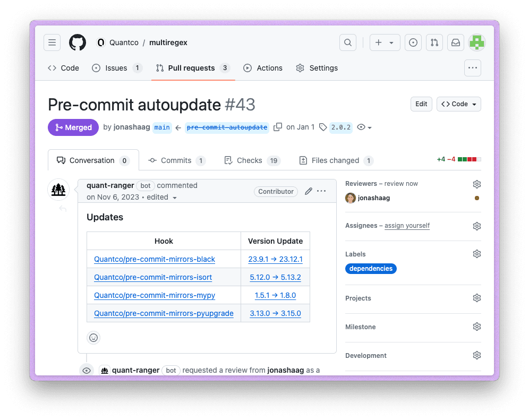The height and width of the screenshot is (420, 529).
Task: Open the issue timeline icon in header
Action: [413, 42]
